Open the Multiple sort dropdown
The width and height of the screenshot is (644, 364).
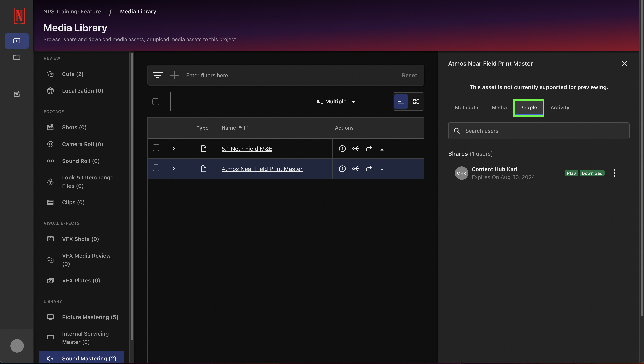(x=336, y=102)
